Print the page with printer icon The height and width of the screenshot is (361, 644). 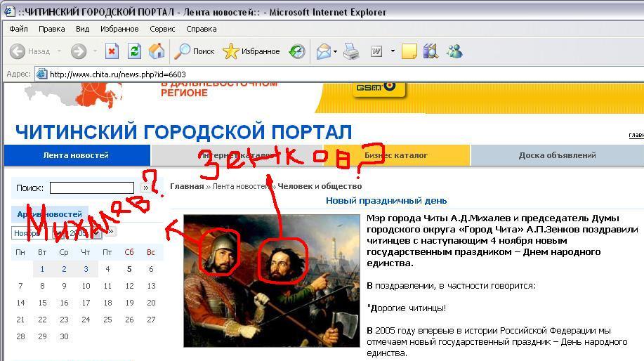pos(351,51)
